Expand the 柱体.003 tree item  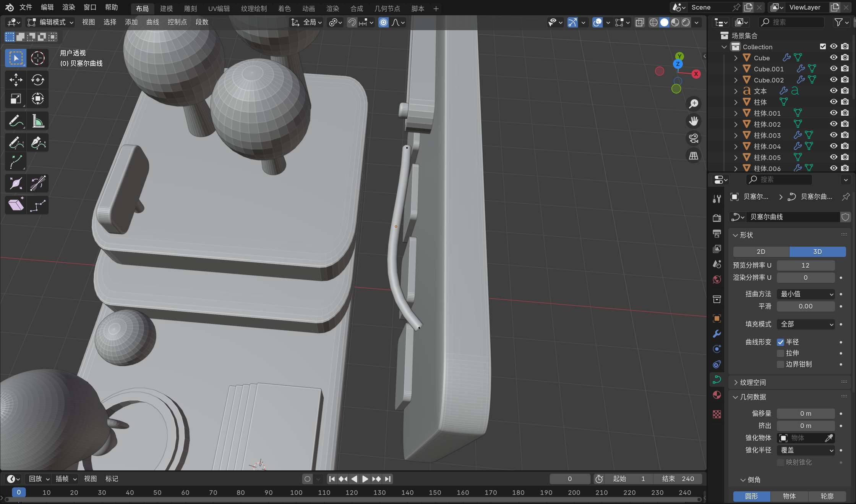coord(736,135)
